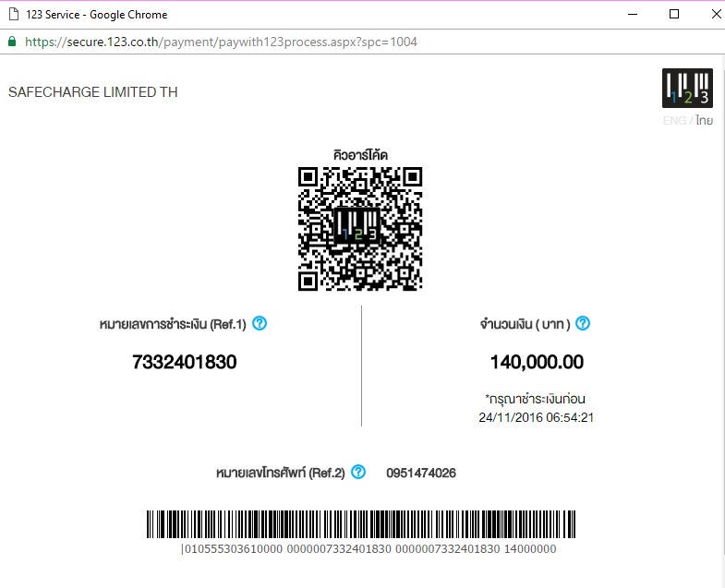Viewport: 725px width, 588px height.
Task: Click the SAFECHARGE LIMITED TH merchant name
Action: [x=93, y=92]
